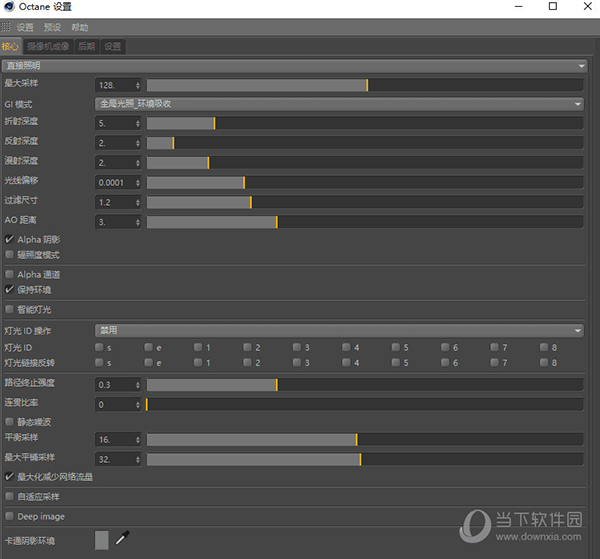Viewport: 600px width, 559px height.
Task: Expand the GI 模式 dropdown
Action: (339, 103)
